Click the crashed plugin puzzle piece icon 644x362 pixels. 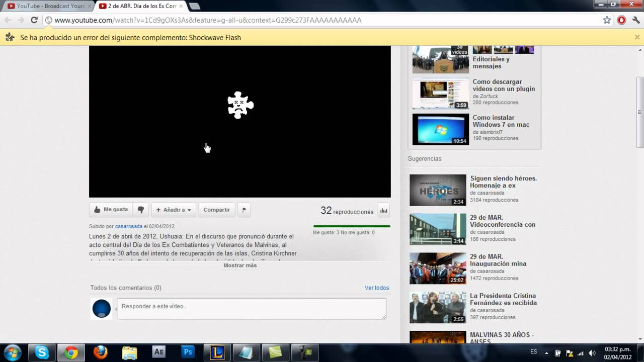point(240,105)
